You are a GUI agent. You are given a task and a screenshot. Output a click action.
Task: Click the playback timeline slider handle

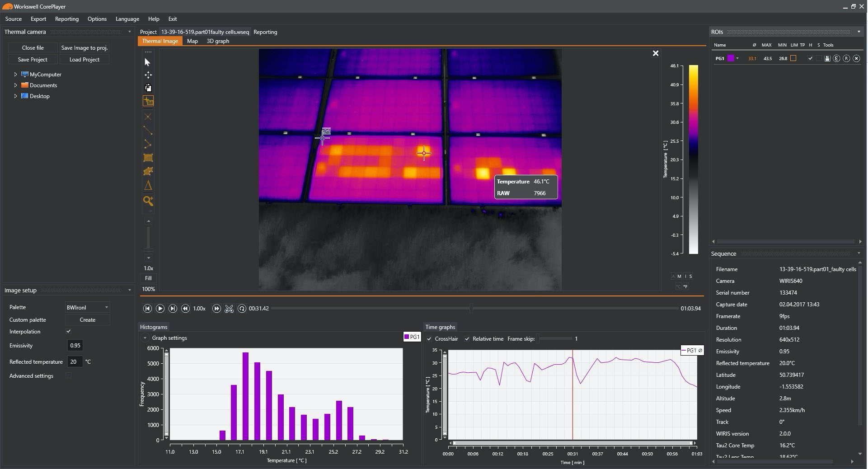pyautogui.click(x=471, y=308)
